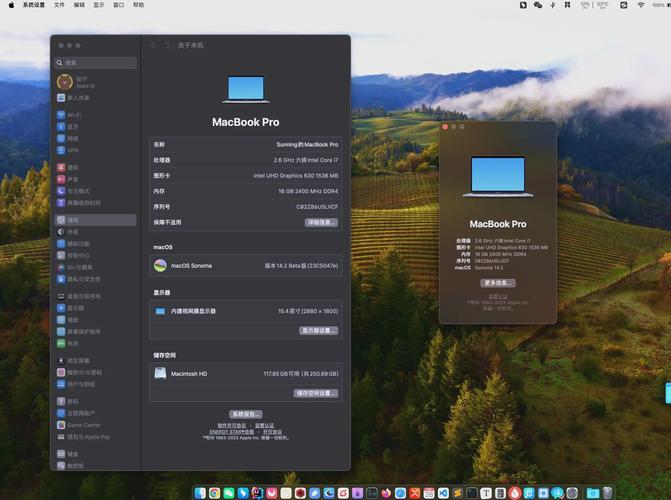Click the 系统报告 button
The image size is (671, 500).
(x=246, y=413)
